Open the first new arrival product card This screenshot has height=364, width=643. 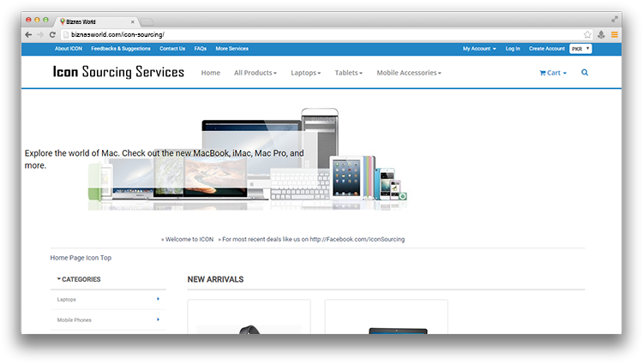(249, 317)
